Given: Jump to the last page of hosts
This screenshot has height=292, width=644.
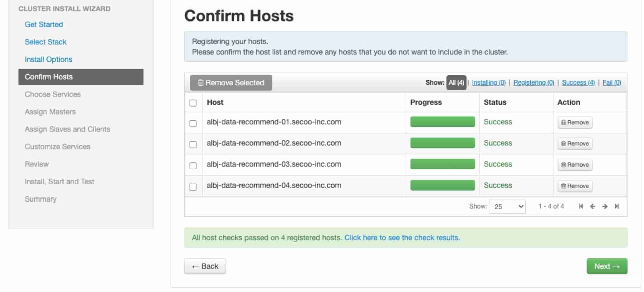Looking at the screenshot, I should click(617, 206).
